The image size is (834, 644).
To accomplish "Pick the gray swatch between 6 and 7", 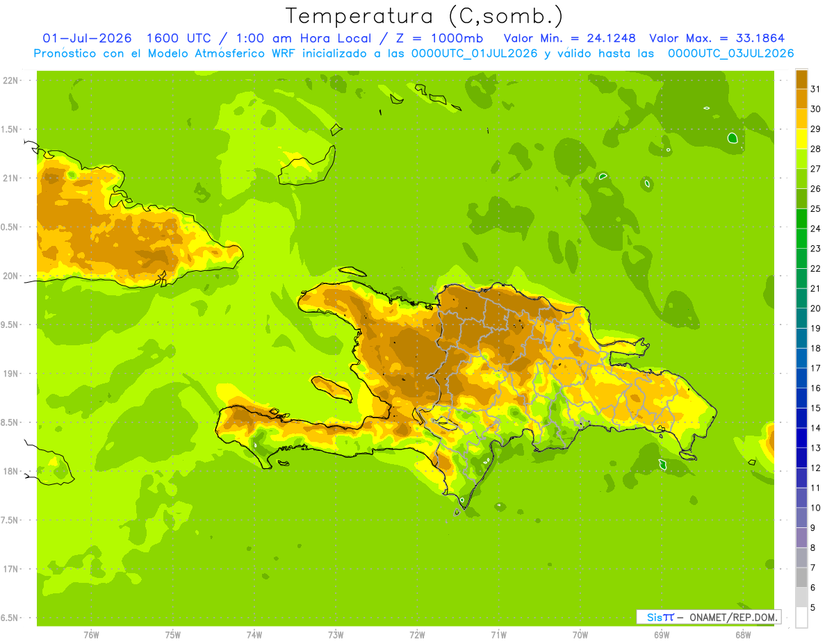I will coord(801,578).
